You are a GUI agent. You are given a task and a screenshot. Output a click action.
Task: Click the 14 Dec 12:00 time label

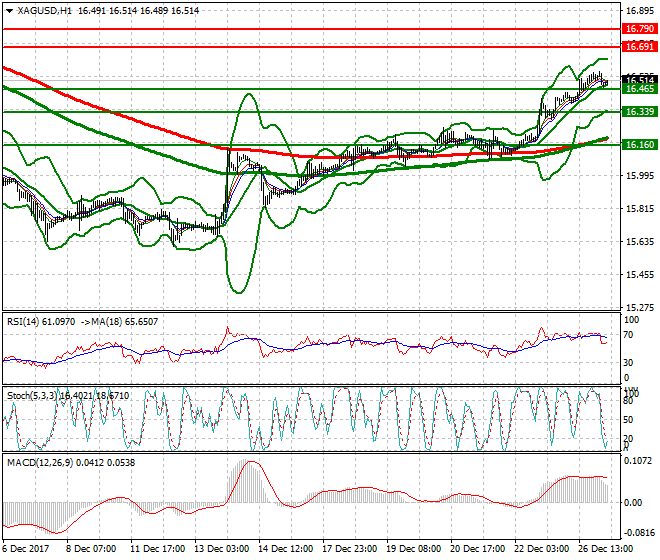point(286,549)
